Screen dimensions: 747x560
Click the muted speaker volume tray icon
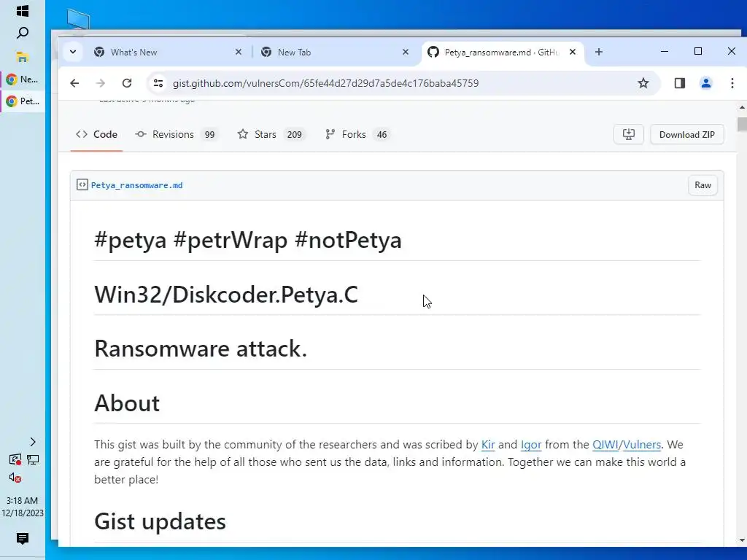point(15,478)
